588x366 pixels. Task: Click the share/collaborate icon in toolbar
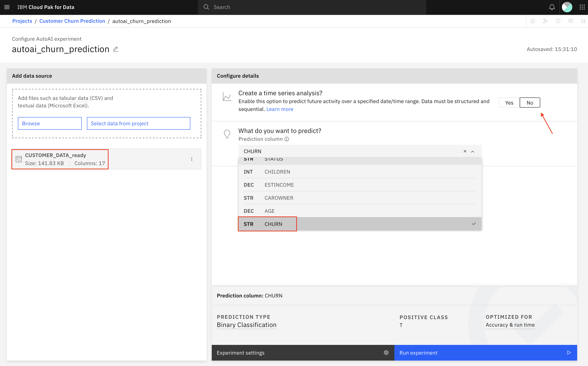click(545, 21)
